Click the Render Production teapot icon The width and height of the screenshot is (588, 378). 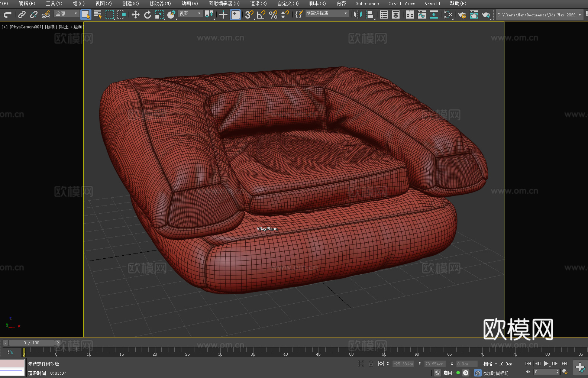486,14
